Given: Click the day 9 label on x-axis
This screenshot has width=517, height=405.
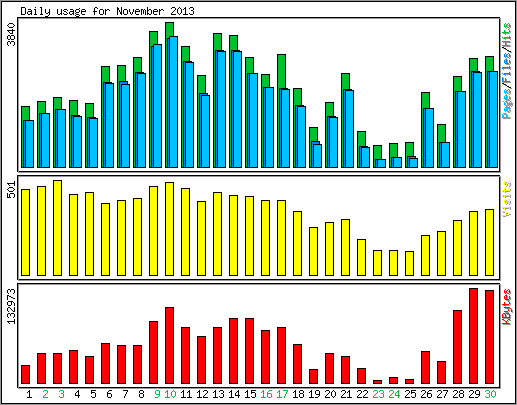Looking at the screenshot, I should (157, 394).
